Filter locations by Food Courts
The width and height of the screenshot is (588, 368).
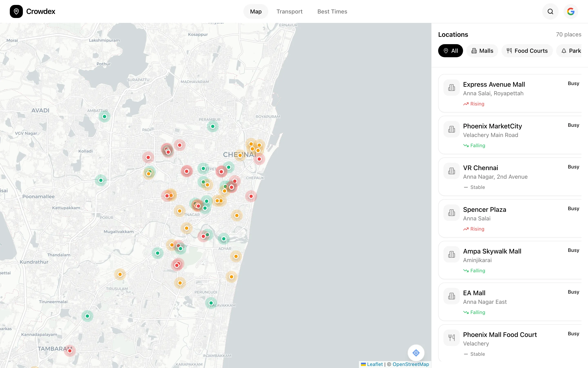(527, 51)
